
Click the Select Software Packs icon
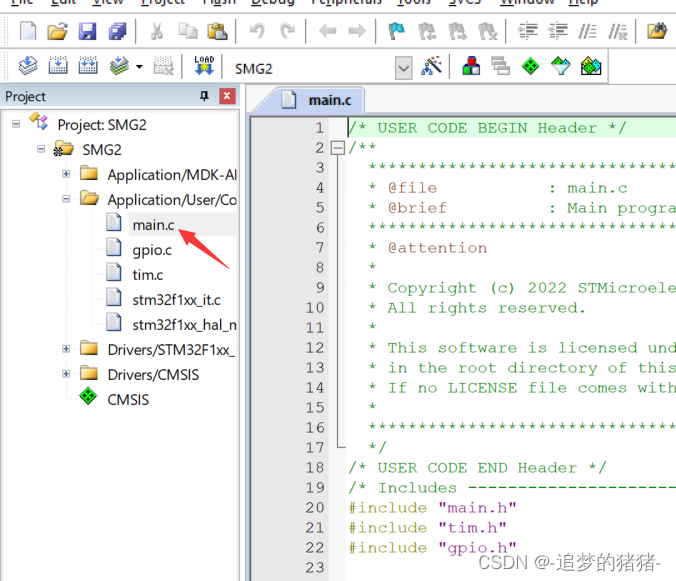point(560,66)
